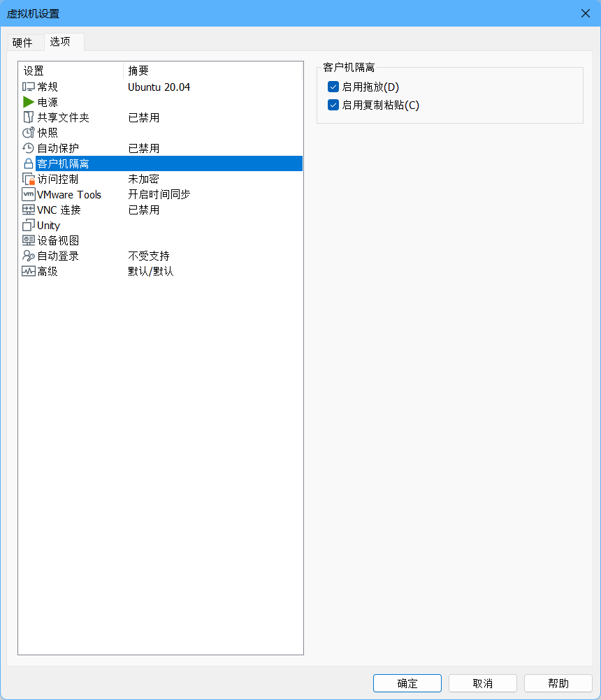Click the 快照 snapshot icon
Image resolution: width=601 pixels, height=700 pixels.
coord(29,133)
